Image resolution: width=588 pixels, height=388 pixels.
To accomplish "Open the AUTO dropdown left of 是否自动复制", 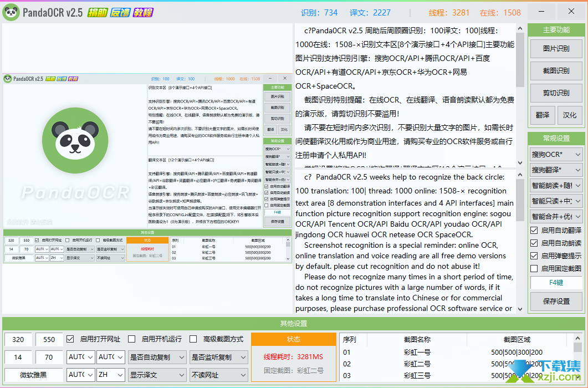I will click(x=111, y=357).
